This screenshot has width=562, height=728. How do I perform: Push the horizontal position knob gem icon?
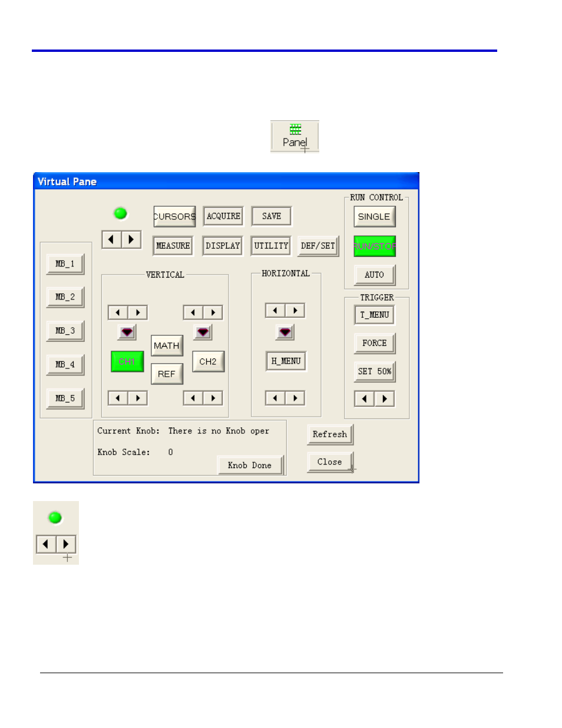coord(285,332)
